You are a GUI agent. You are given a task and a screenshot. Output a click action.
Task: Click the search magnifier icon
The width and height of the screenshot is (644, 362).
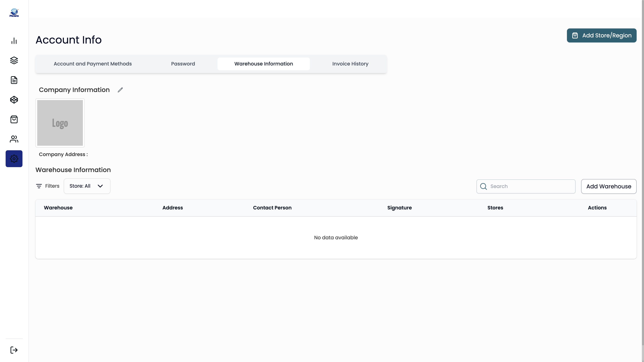(483, 186)
